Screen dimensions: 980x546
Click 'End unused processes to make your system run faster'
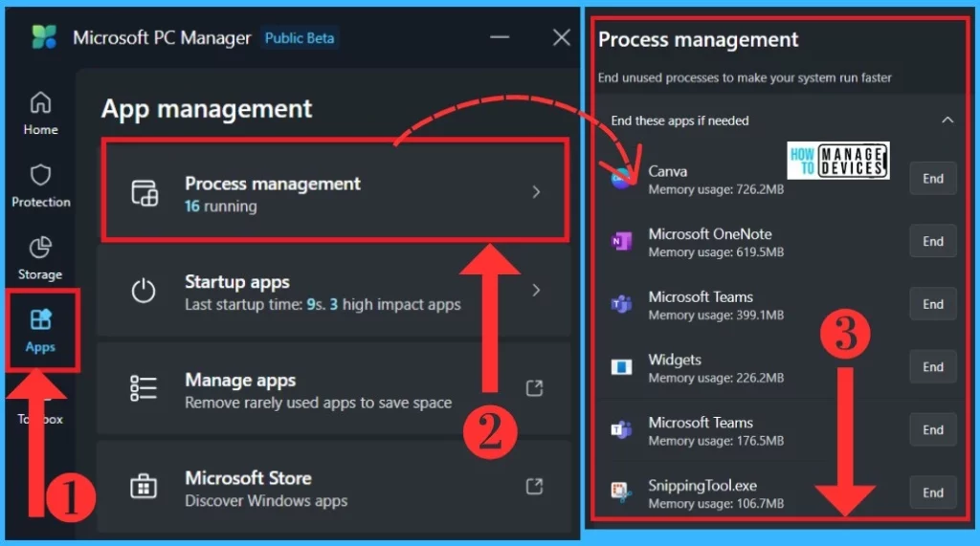click(x=745, y=78)
